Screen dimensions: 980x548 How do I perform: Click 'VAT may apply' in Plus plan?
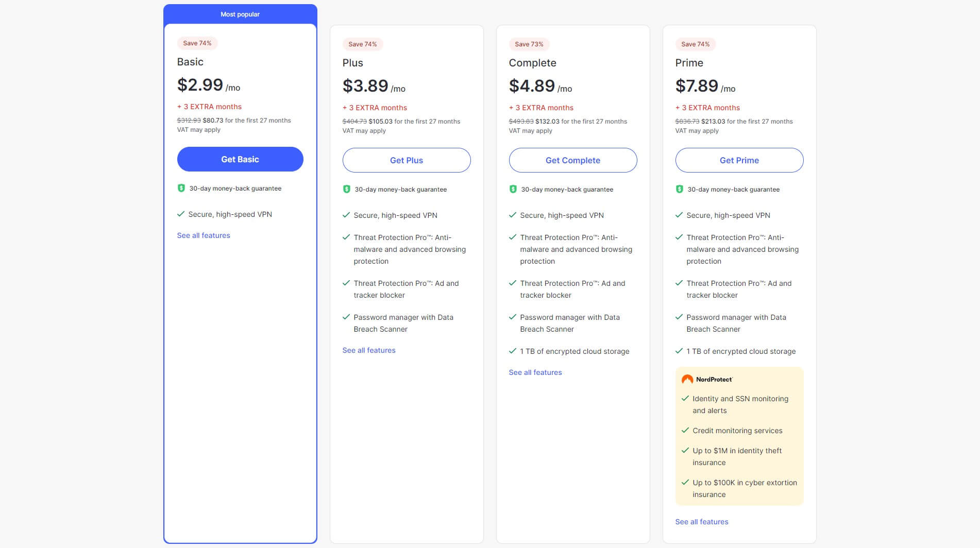pyautogui.click(x=364, y=131)
